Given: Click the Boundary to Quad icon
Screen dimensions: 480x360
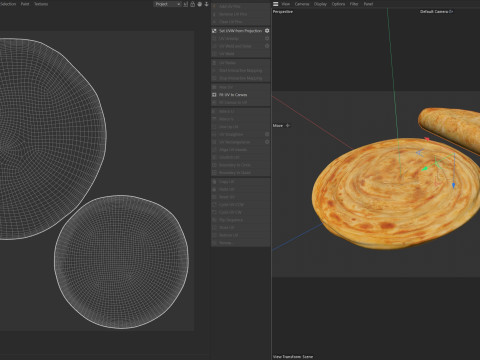Looking at the screenshot, I should pos(214,173).
